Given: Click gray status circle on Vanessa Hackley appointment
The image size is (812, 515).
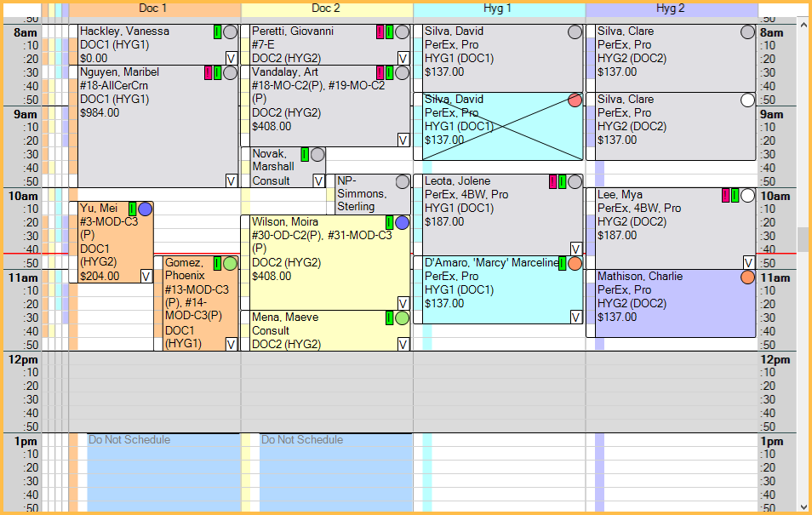Looking at the screenshot, I should click(x=230, y=32).
